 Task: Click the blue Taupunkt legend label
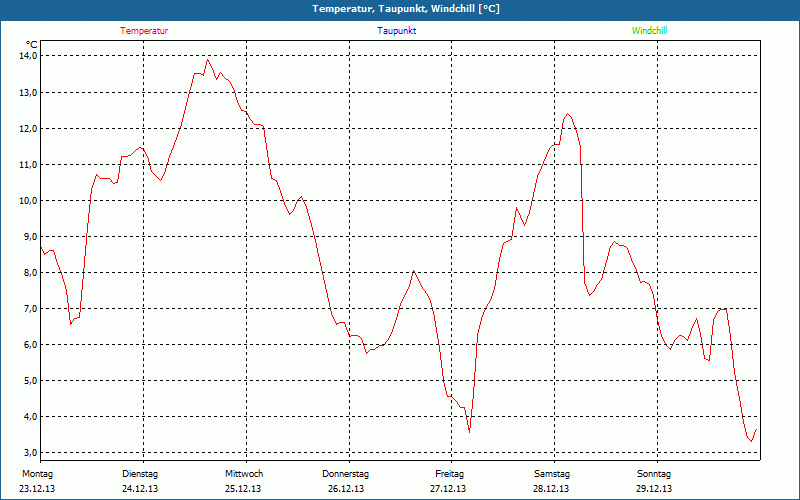(397, 31)
